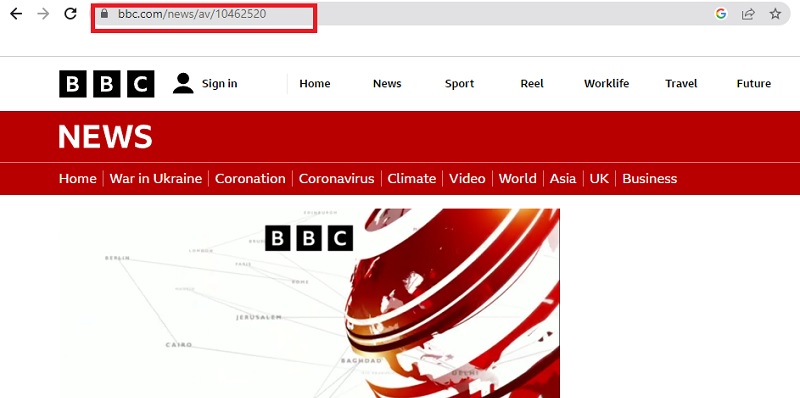Open the Future section
This screenshot has width=800, height=398.
coord(754,84)
